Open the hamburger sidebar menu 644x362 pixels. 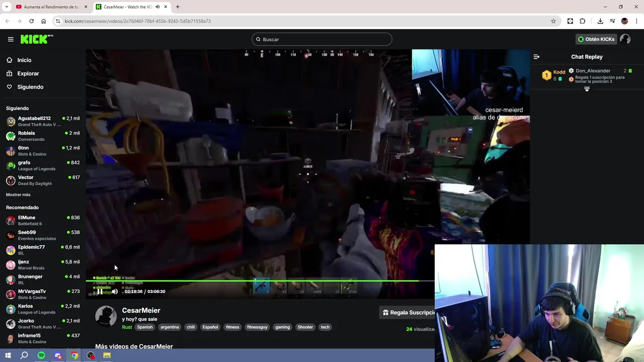pyautogui.click(x=11, y=39)
